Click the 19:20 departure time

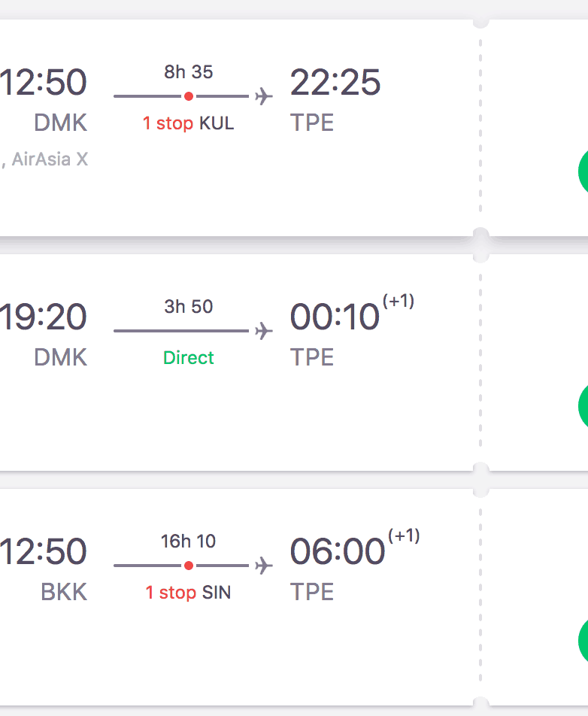point(44,317)
